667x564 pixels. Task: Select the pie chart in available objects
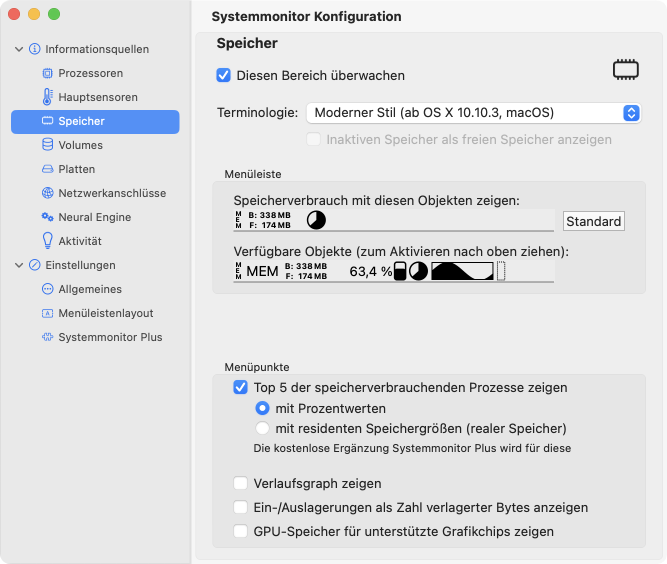(418, 271)
